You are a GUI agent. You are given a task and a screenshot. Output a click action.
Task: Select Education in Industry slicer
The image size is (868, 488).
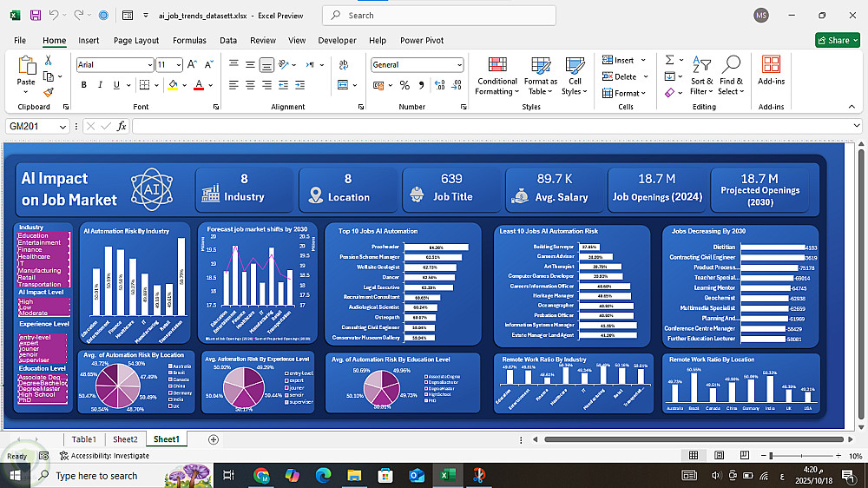tap(43, 235)
